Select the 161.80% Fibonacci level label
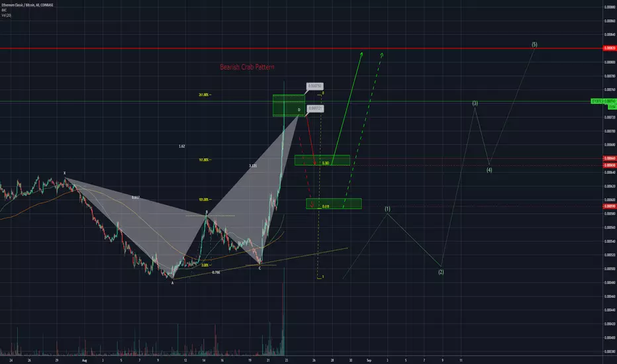Screen dimensions: 617x364 204,159
